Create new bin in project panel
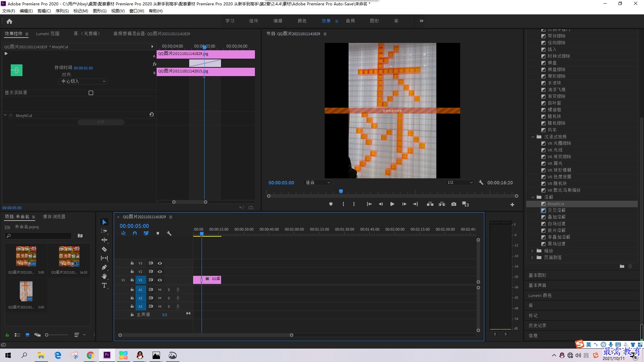The width and height of the screenshot is (644, 362). click(80, 236)
